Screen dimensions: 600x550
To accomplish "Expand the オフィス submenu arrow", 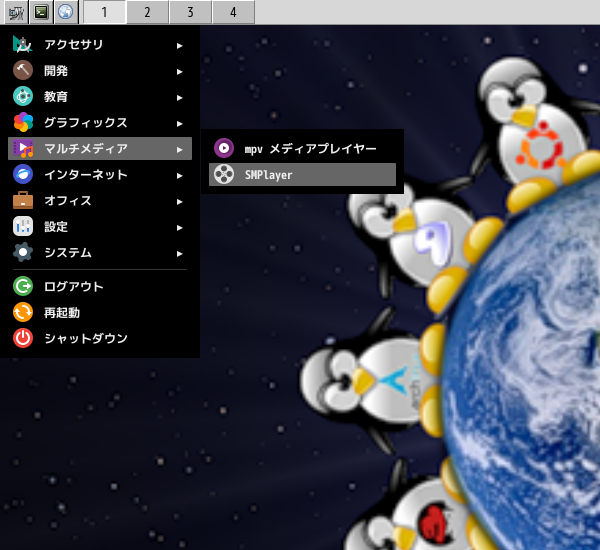I will click(179, 202).
